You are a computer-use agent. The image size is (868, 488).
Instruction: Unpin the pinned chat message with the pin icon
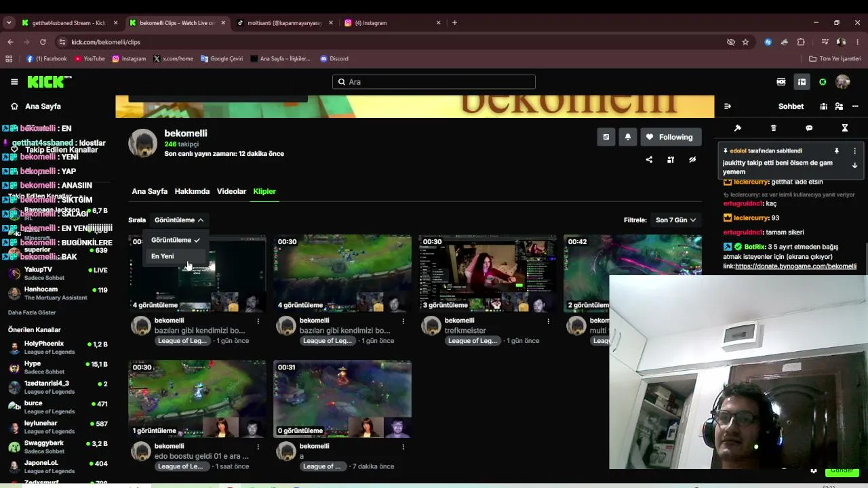tap(837, 151)
